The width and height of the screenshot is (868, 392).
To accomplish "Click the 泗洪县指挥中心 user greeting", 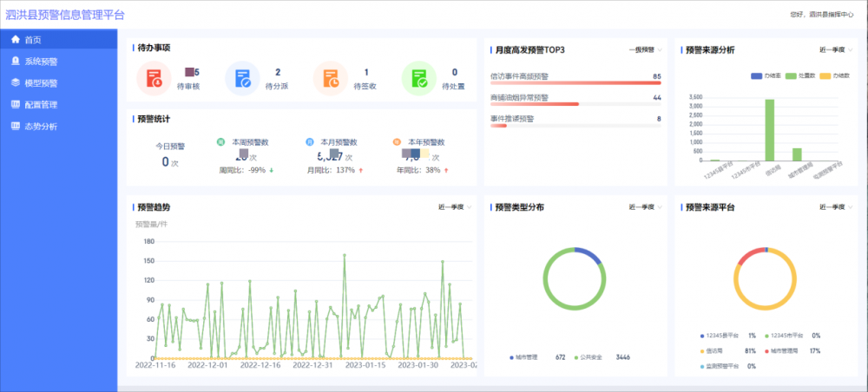I will [x=821, y=15].
